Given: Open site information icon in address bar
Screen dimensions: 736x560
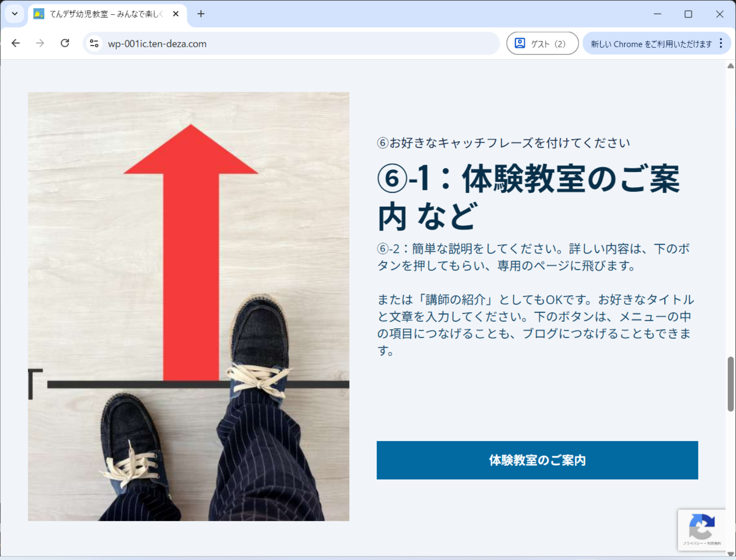Looking at the screenshot, I should 94,43.
